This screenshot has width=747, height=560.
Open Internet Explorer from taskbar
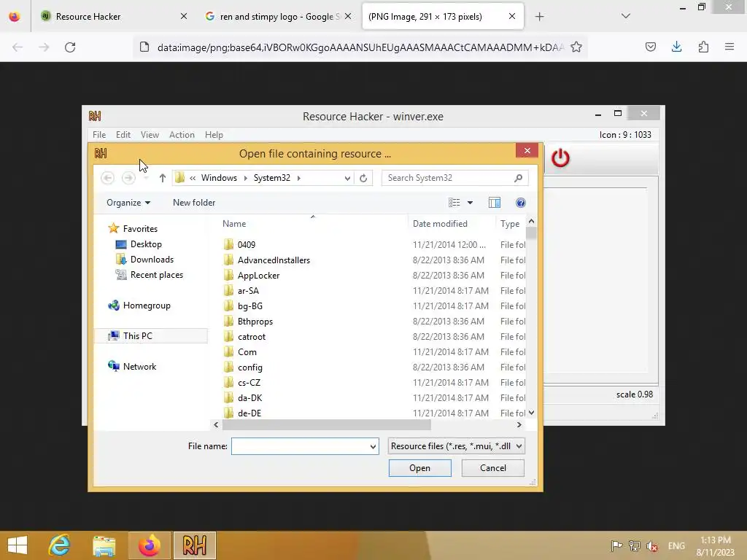[x=60, y=545]
